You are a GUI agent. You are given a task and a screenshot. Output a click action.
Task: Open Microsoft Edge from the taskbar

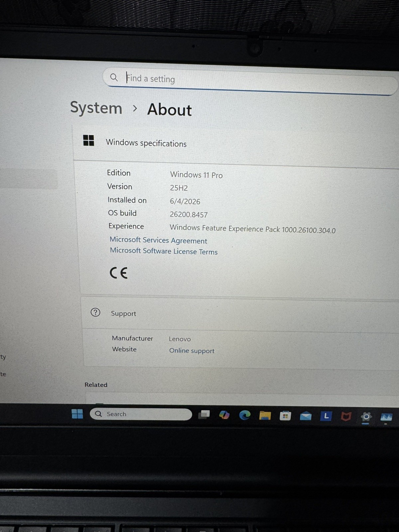(245, 415)
